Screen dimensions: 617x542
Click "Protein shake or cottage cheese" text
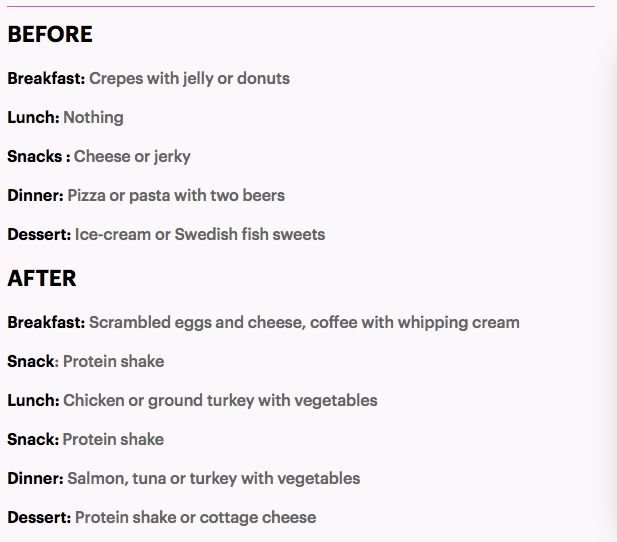coord(195,517)
